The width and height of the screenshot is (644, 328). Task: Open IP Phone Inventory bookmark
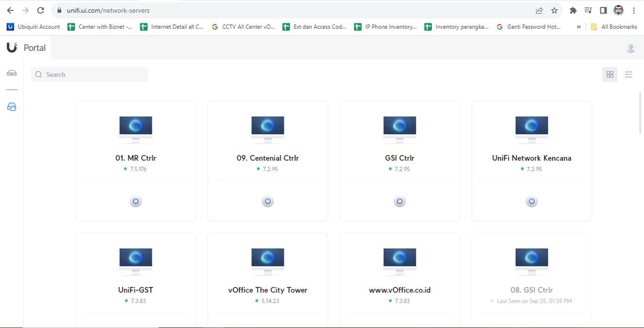386,27
